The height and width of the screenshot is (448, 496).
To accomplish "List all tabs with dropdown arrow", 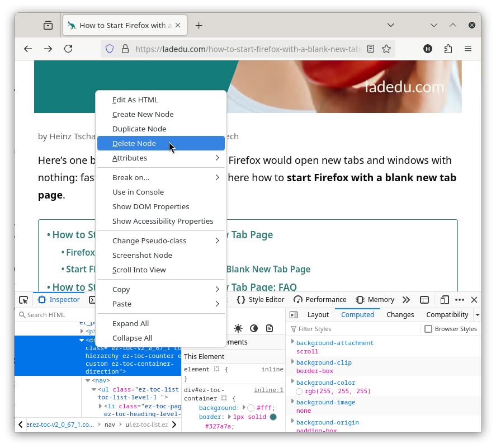I will coord(391,25).
